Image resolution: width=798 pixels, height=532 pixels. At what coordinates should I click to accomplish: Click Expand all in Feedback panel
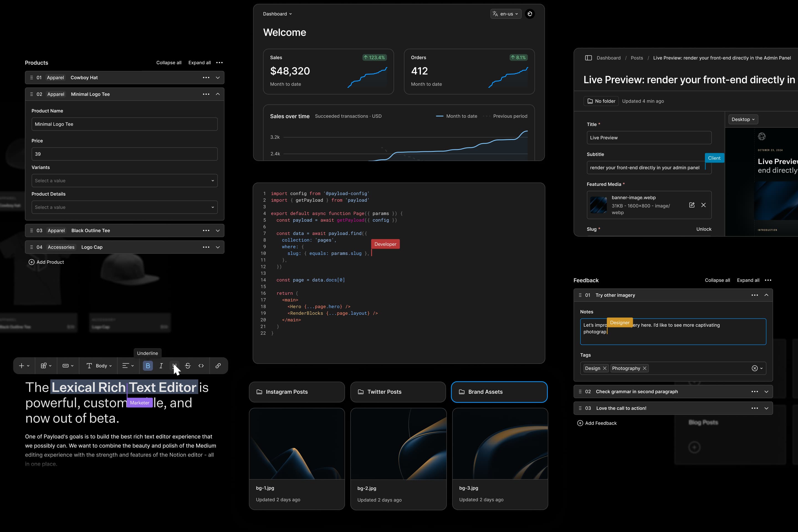[x=748, y=280]
